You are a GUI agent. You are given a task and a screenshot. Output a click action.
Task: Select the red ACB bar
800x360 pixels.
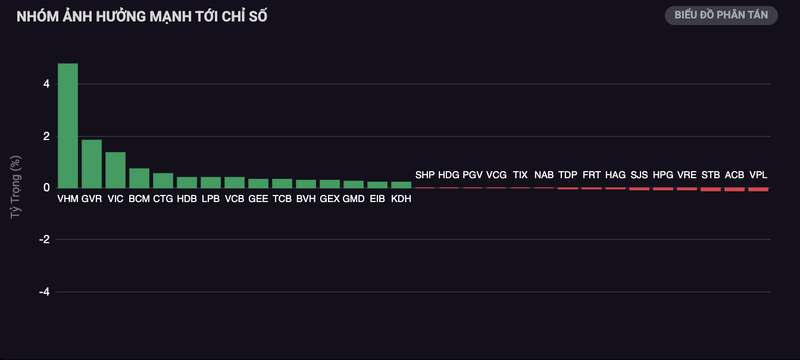tap(734, 189)
